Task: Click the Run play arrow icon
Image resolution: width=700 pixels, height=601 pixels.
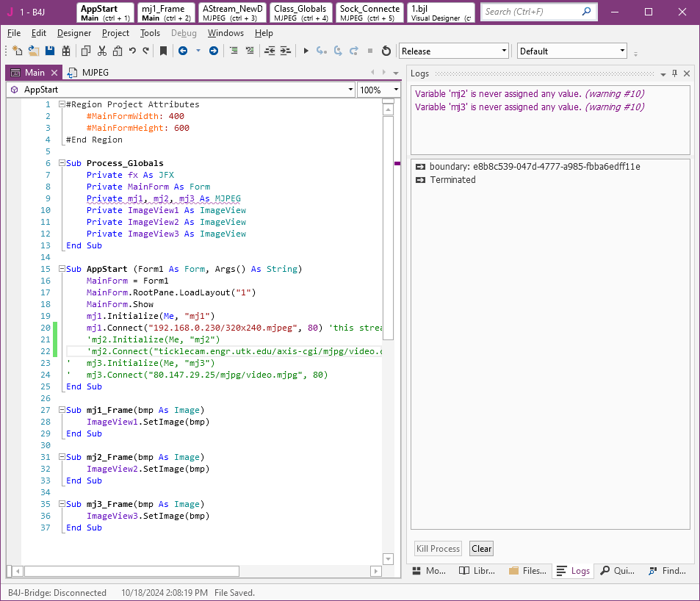Action: [306, 51]
